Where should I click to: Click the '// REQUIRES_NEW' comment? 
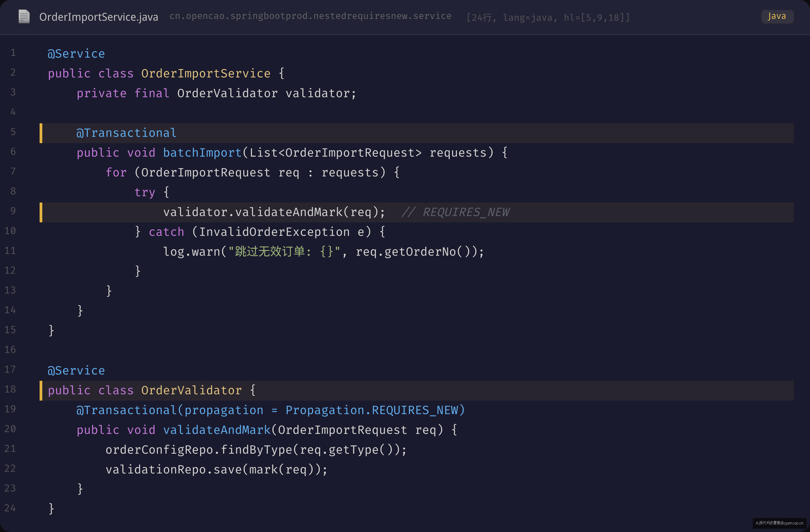[456, 212]
